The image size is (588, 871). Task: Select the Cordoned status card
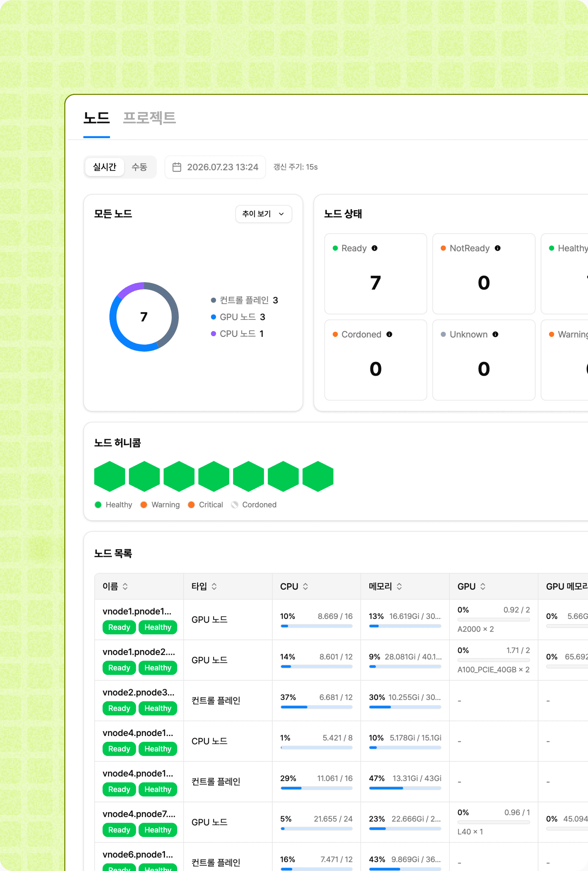pos(375,360)
